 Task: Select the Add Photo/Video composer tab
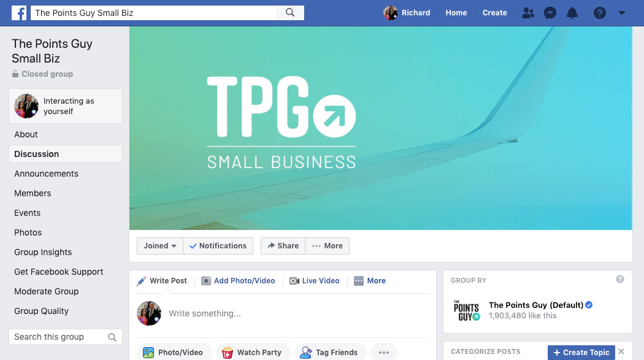coord(238,281)
